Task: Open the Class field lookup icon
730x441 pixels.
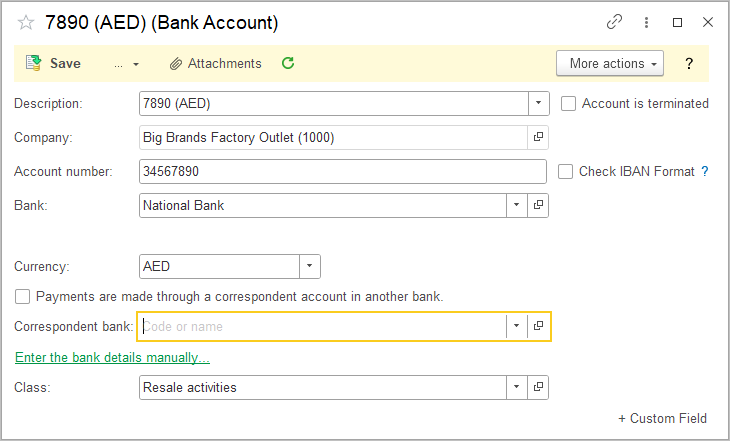Action: pyautogui.click(x=538, y=387)
